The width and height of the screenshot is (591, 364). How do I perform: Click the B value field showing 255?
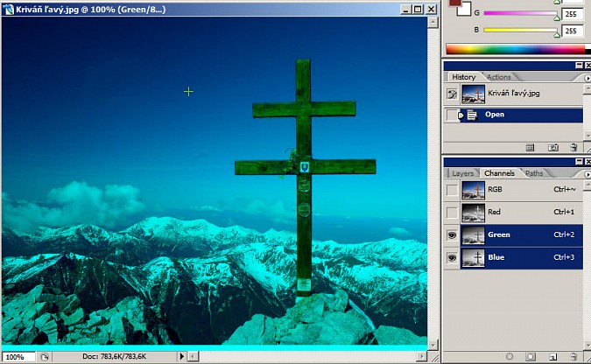point(572,31)
